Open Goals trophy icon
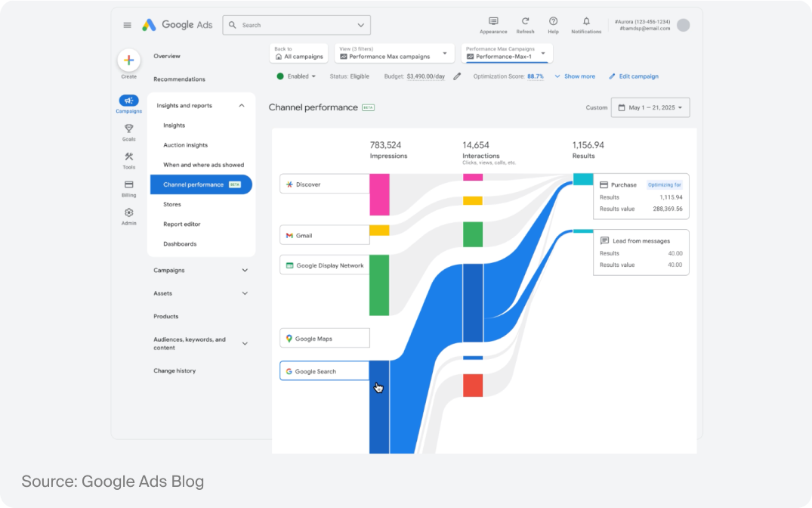The image size is (812, 508). (x=129, y=129)
